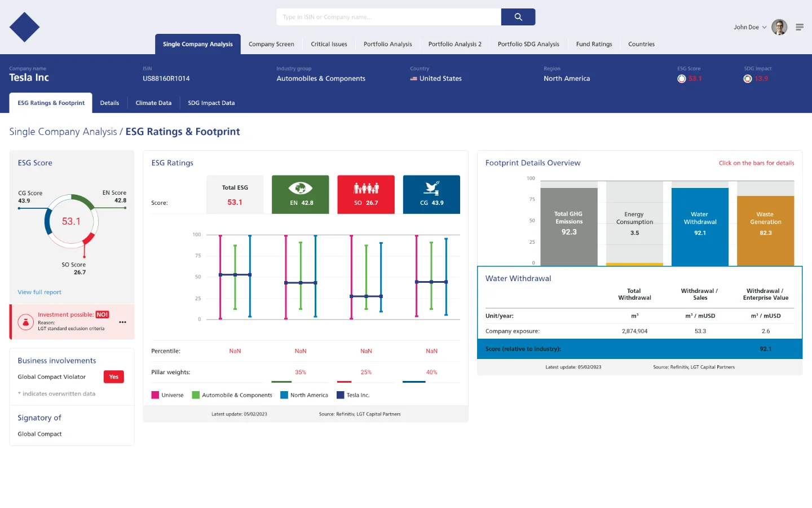Click the Tesla Inc company name
The height and width of the screenshot is (508, 812).
(x=29, y=78)
